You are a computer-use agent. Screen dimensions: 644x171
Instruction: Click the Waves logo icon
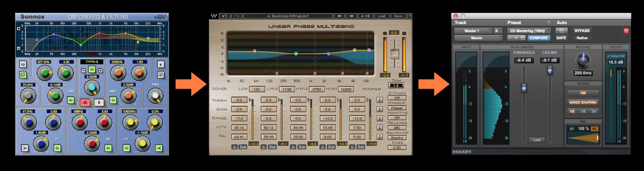coord(214,16)
